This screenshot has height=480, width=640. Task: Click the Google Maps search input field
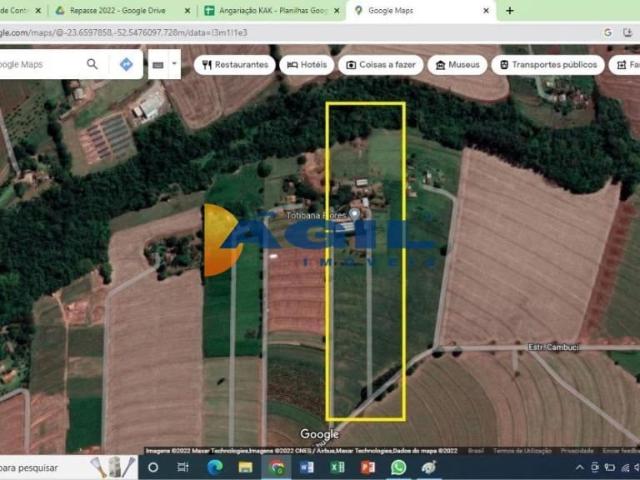(39, 64)
